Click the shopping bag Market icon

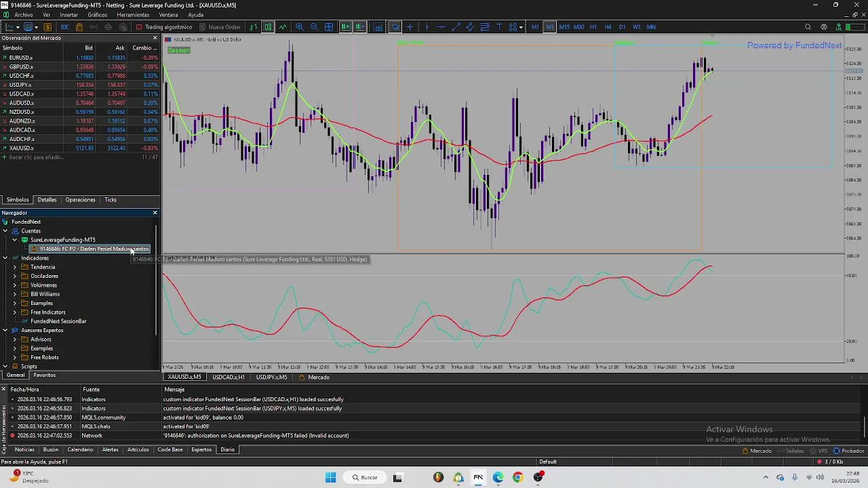[79, 27]
